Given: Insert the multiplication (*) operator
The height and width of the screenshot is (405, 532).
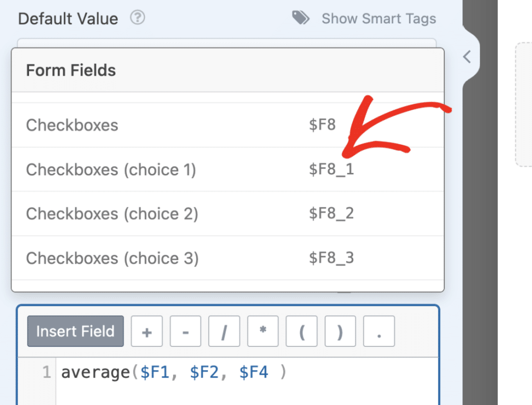Looking at the screenshot, I should 262,331.
